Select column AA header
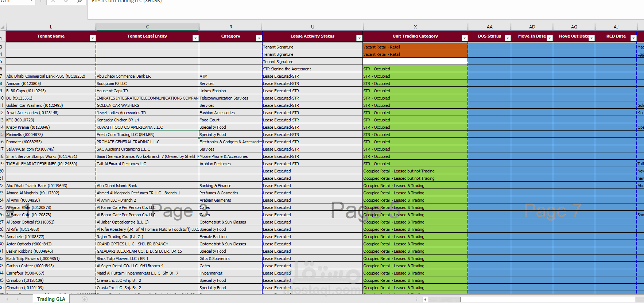 click(x=490, y=27)
